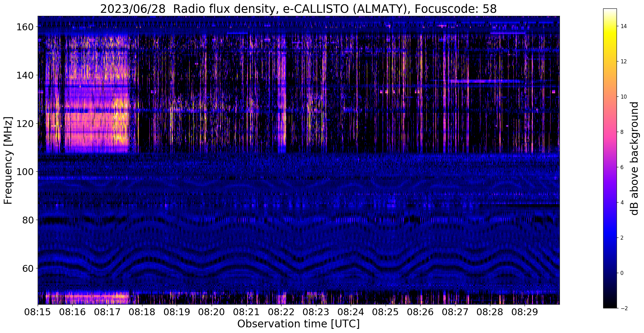The width and height of the screenshot is (644, 333).
Task: Click the colorbar tick value 0
Action: point(622,273)
